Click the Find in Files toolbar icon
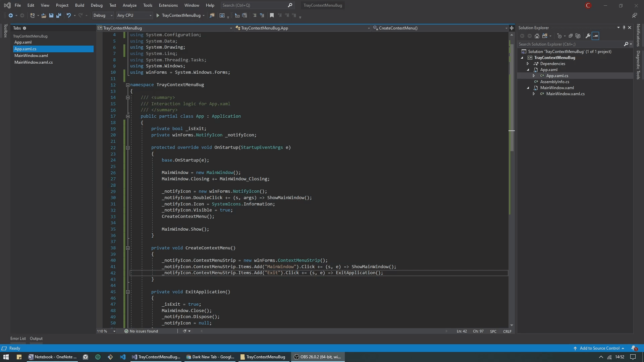This screenshot has width=644, height=362. pyautogui.click(x=212, y=15)
